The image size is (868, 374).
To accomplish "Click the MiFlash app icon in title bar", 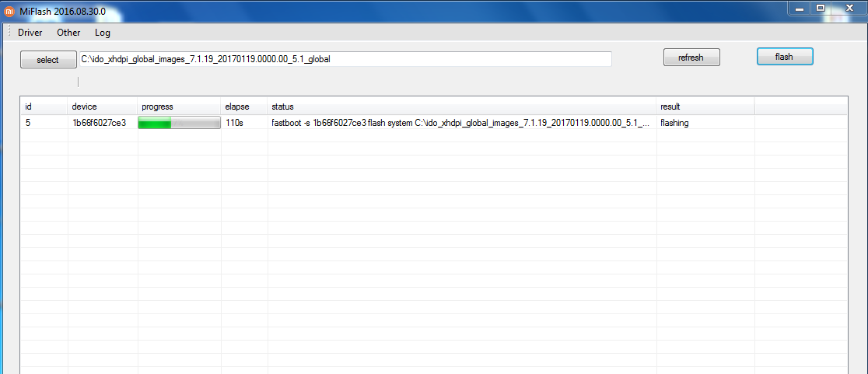I will coord(9,10).
